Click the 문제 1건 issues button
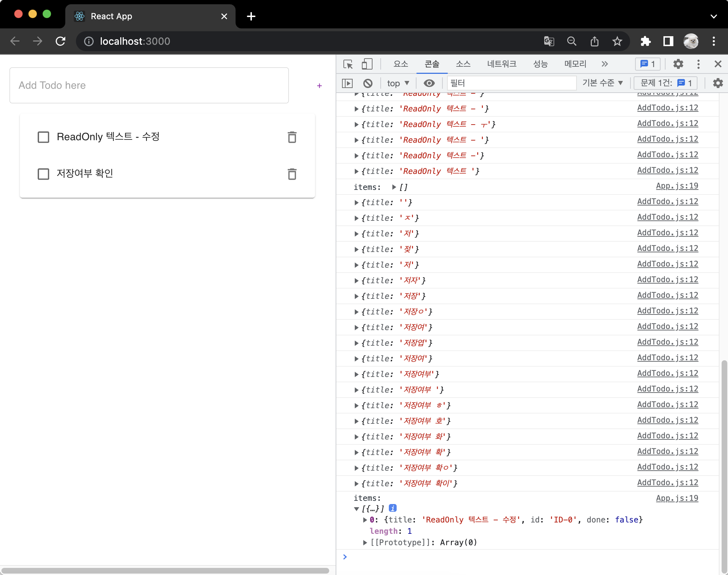The image size is (728, 575). [x=666, y=83]
